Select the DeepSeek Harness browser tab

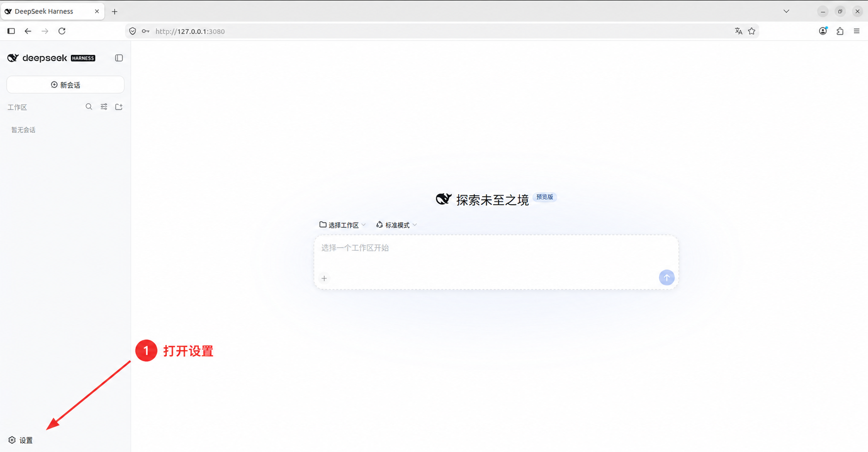(x=52, y=11)
